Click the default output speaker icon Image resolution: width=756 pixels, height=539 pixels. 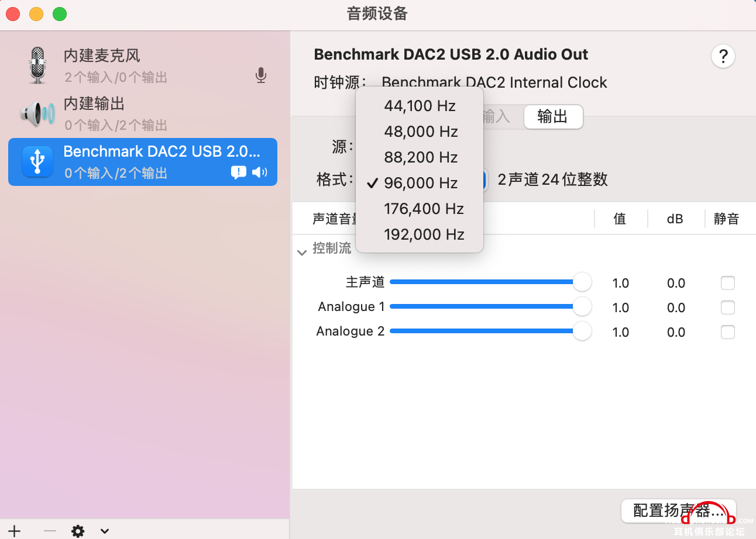click(259, 172)
